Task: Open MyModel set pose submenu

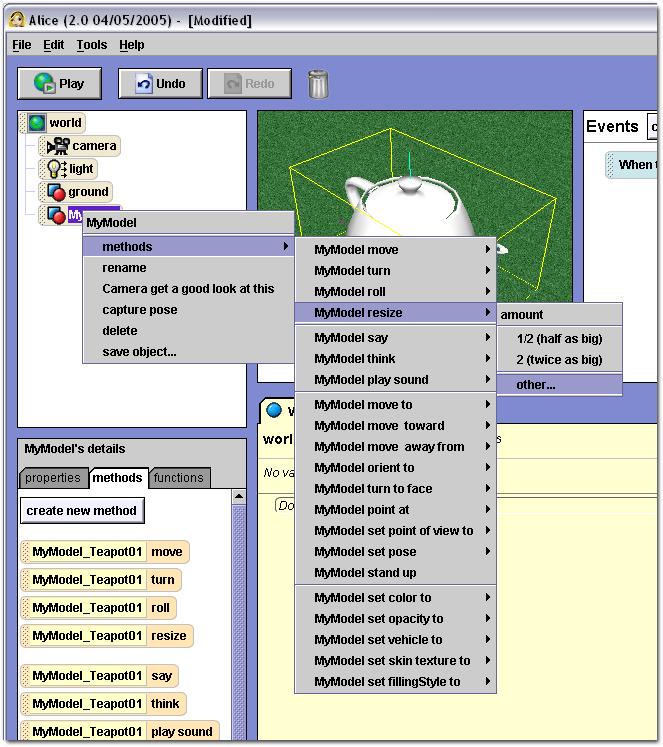Action: click(395, 552)
